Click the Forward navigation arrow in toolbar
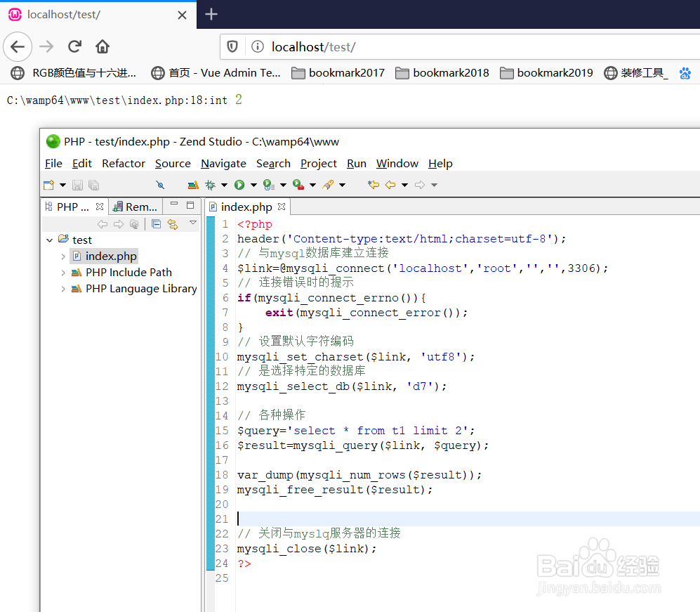The height and width of the screenshot is (612, 700). point(420,185)
